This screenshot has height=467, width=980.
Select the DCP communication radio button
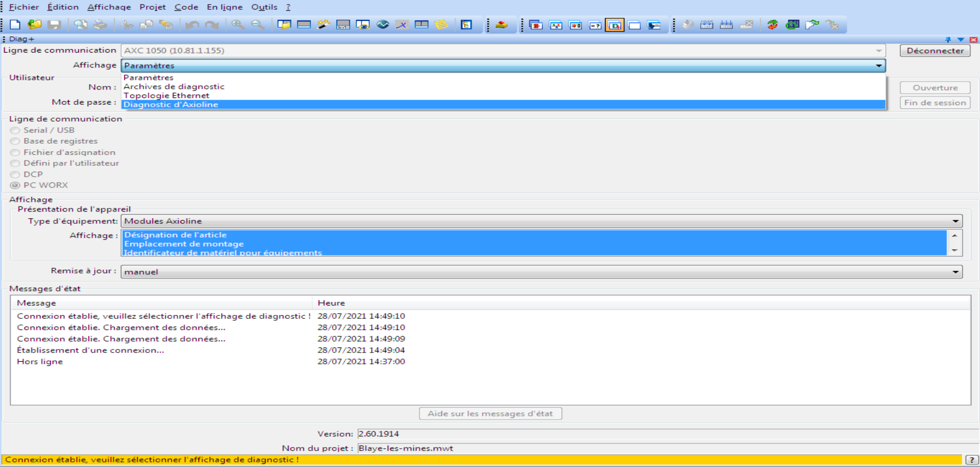coord(15,175)
